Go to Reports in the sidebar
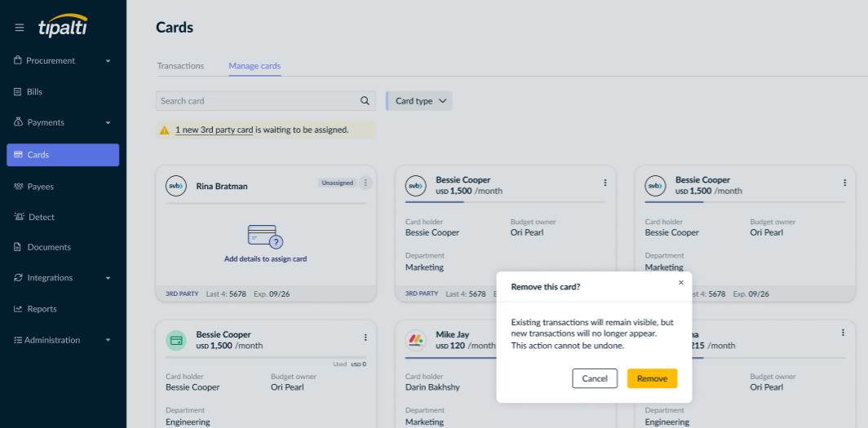868x428 pixels. coord(42,309)
